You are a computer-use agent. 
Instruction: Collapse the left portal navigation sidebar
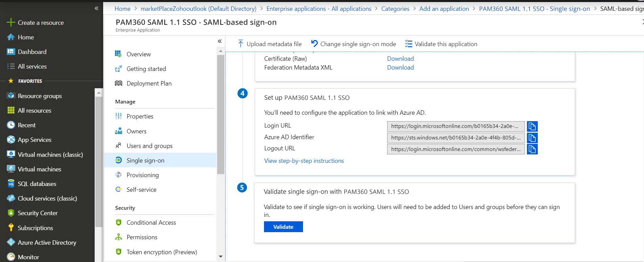point(96,8)
